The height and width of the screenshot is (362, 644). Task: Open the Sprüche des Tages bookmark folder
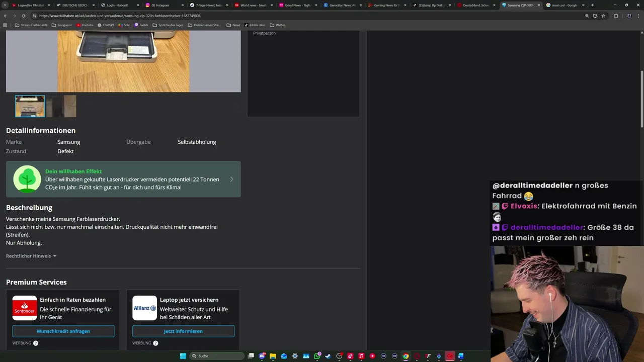click(x=168, y=25)
